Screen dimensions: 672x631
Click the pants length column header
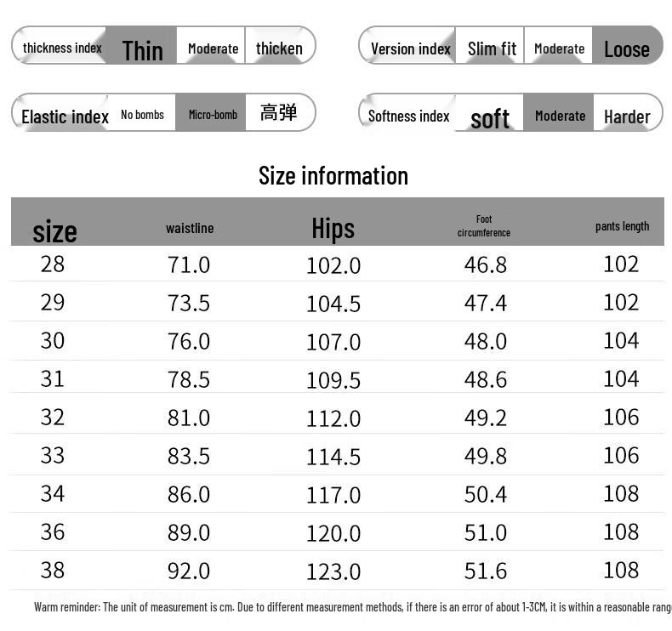point(622,226)
